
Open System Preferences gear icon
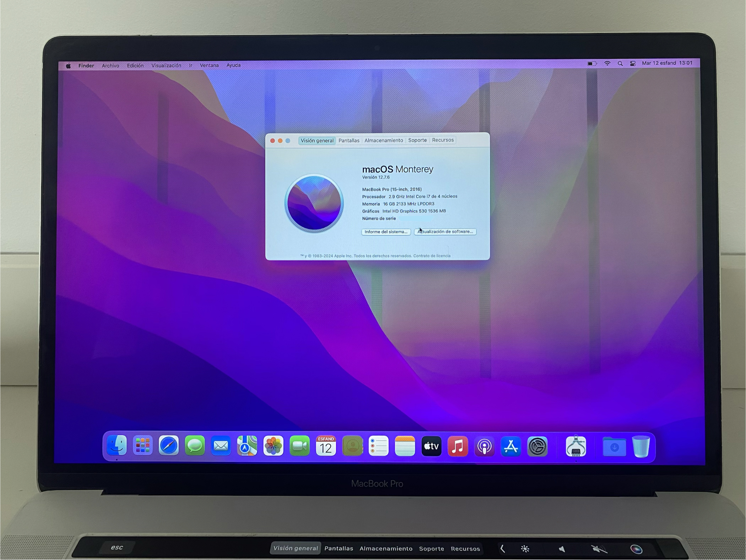[x=537, y=447]
